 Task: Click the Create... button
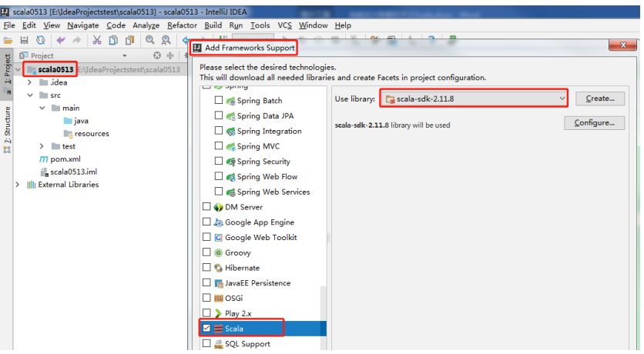pos(600,99)
